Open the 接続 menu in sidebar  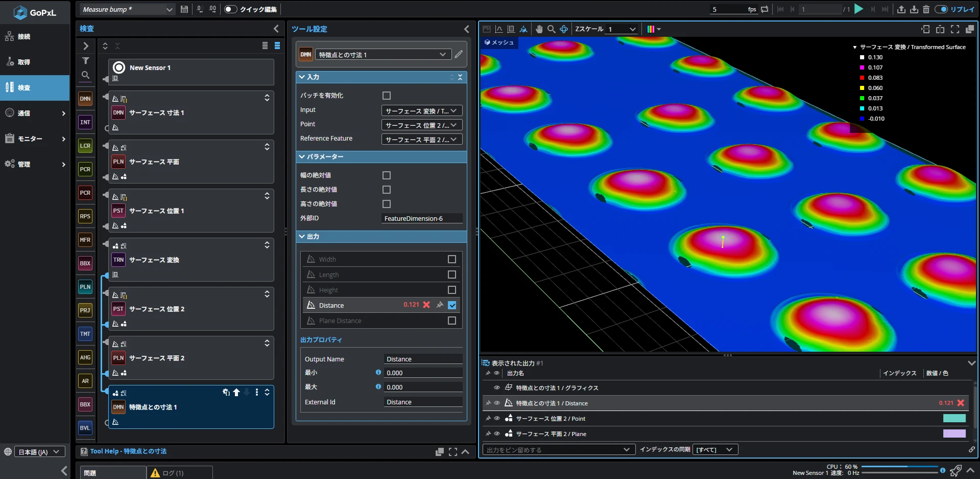coord(24,36)
